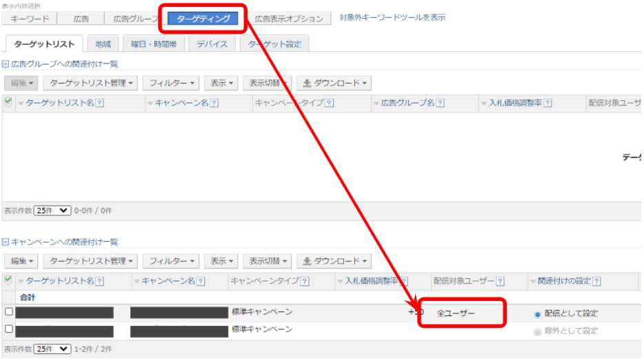Open the 表示件数 25件 dropdown in ad group section

tap(52, 211)
